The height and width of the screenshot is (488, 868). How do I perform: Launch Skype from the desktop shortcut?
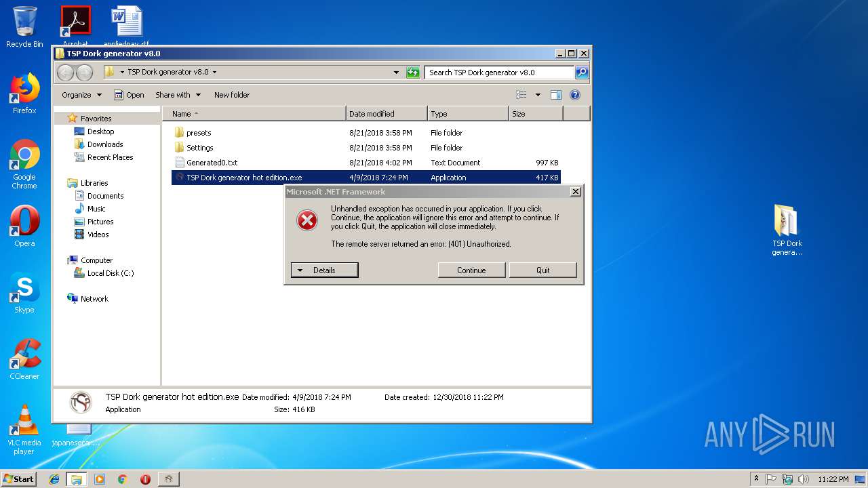24,293
